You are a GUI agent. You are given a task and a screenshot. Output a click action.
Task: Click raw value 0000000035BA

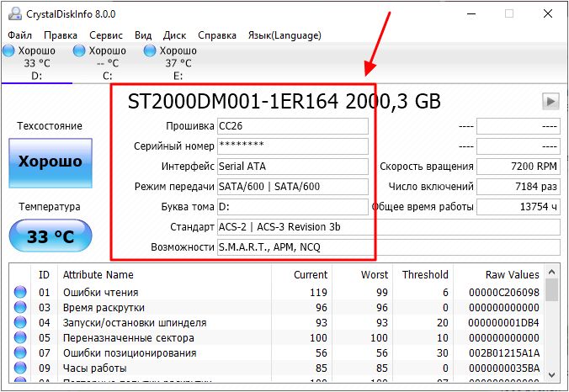504,368
